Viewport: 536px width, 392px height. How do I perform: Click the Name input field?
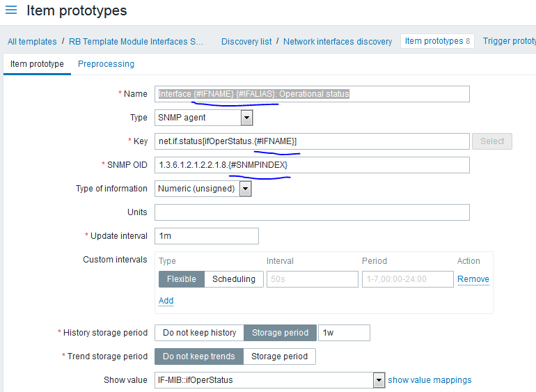coord(312,94)
